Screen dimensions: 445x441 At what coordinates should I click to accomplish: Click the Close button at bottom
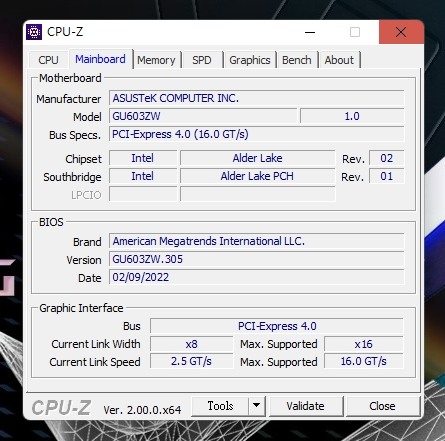[x=382, y=406]
